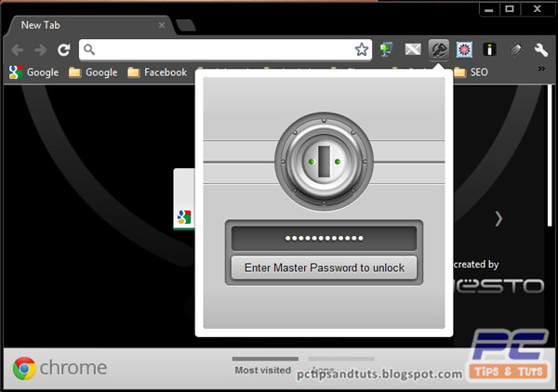Open the SEO bookmarks folder
The height and width of the screenshot is (392, 558).
(471, 72)
